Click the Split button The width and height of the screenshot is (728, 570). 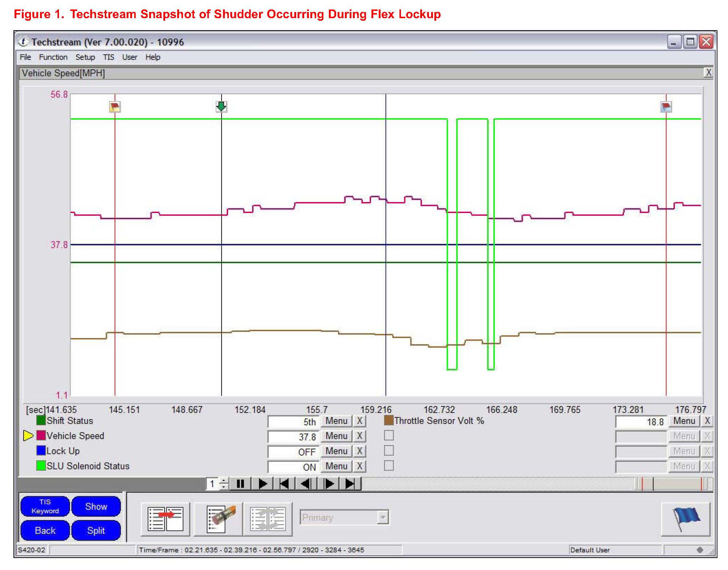point(96,530)
